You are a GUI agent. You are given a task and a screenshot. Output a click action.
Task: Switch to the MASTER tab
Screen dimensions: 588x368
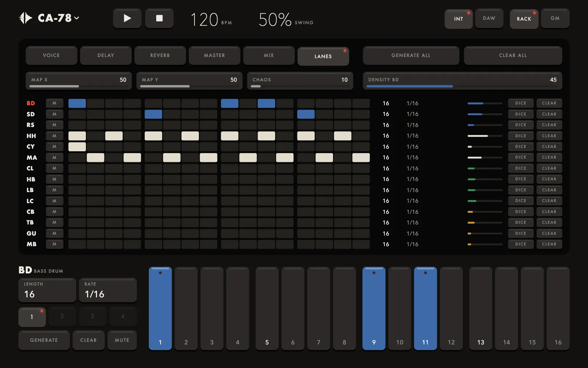(x=215, y=55)
